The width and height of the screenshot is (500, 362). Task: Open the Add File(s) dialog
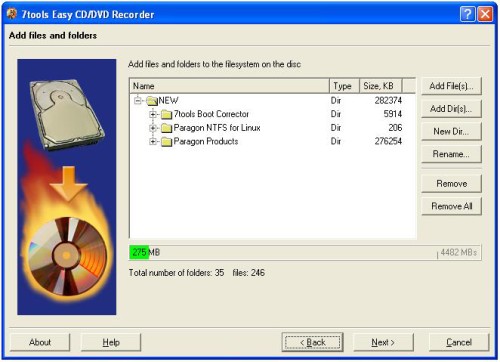point(451,86)
